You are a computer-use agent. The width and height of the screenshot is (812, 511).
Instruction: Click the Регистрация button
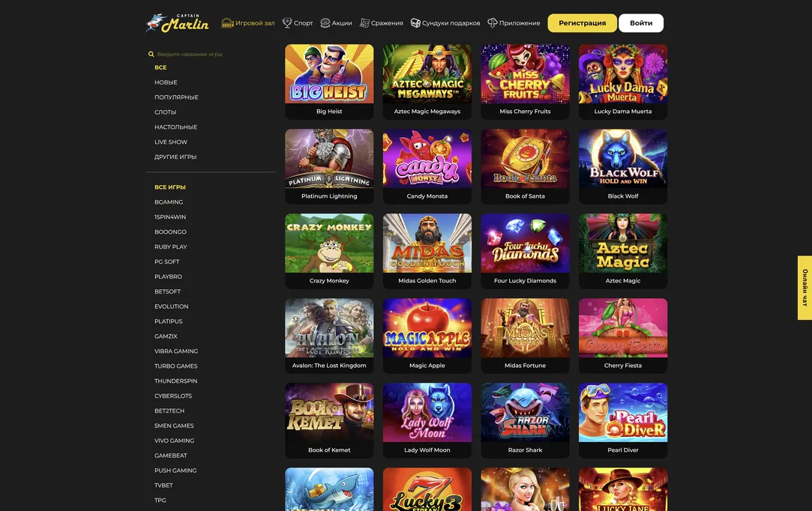582,22
